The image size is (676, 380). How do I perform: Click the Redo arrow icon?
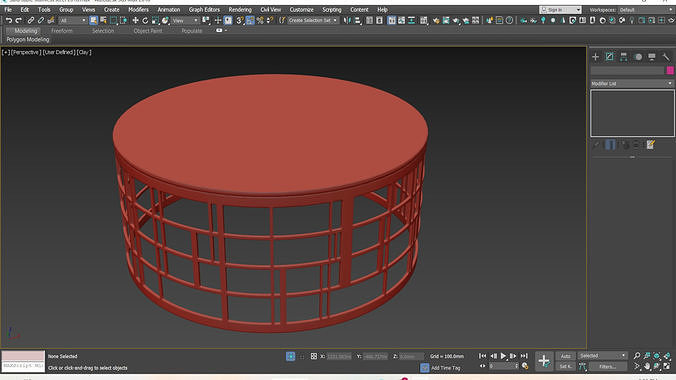point(19,20)
